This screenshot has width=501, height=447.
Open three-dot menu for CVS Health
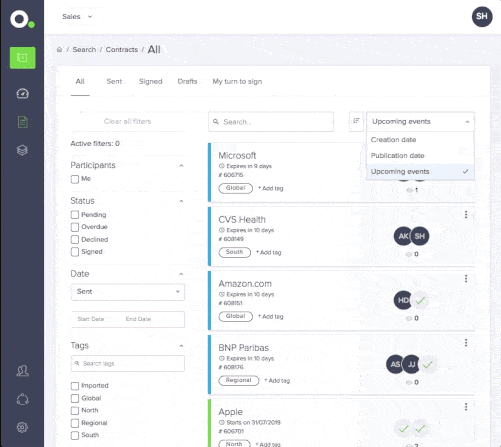pos(466,214)
